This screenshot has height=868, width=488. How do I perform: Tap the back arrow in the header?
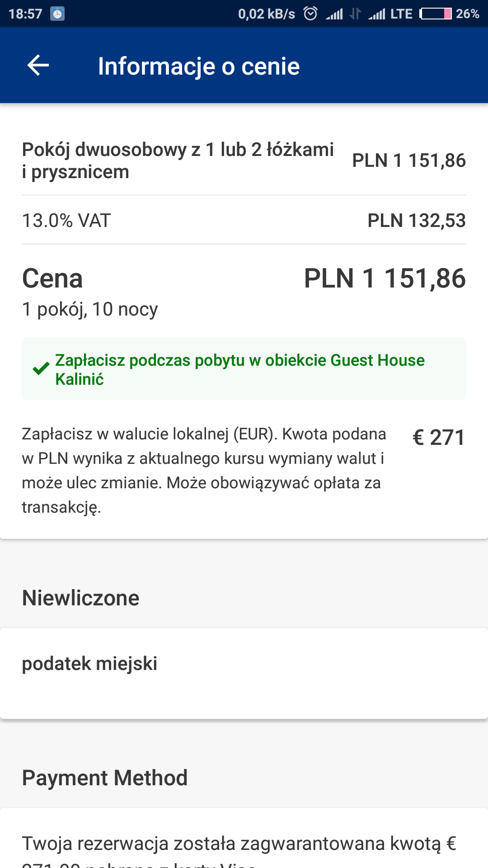38,66
